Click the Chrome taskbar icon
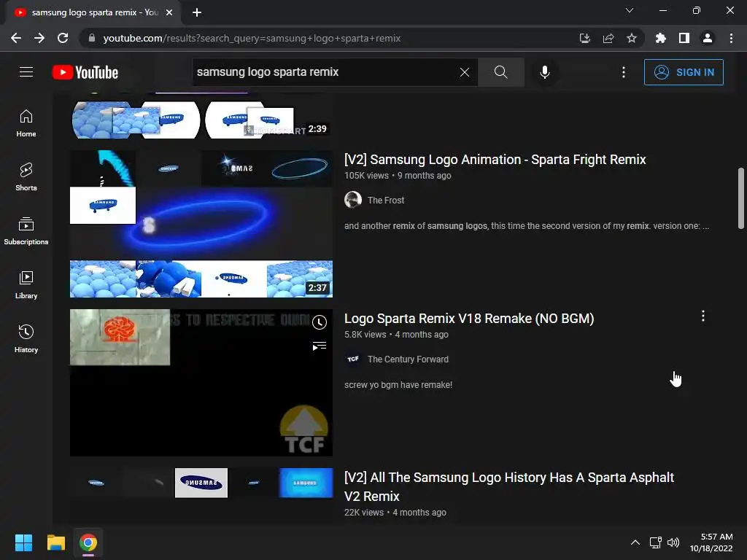This screenshot has width=747, height=560. coord(88,542)
